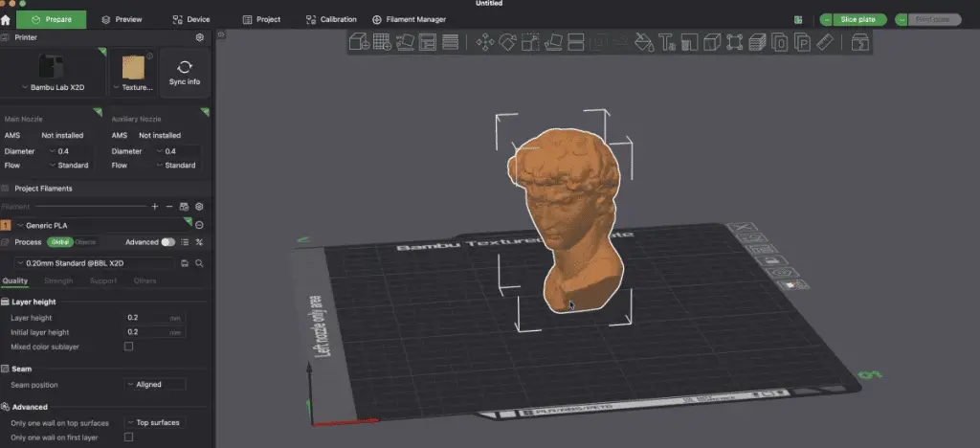The image size is (980, 448).
Task: Click the Generic PLA remove circle icon
Action: tap(199, 225)
